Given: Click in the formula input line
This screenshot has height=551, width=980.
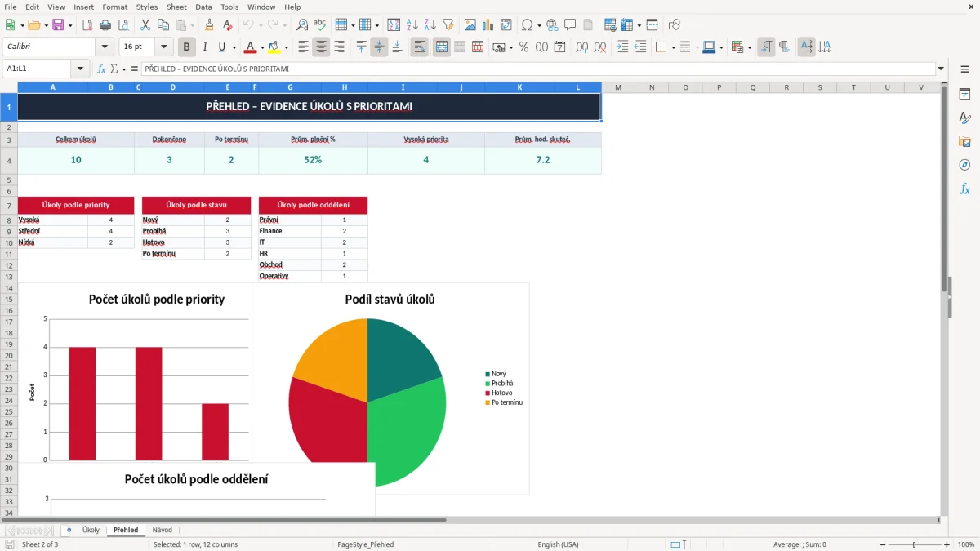Looking at the screenshot, I should (x=538, y=69).
